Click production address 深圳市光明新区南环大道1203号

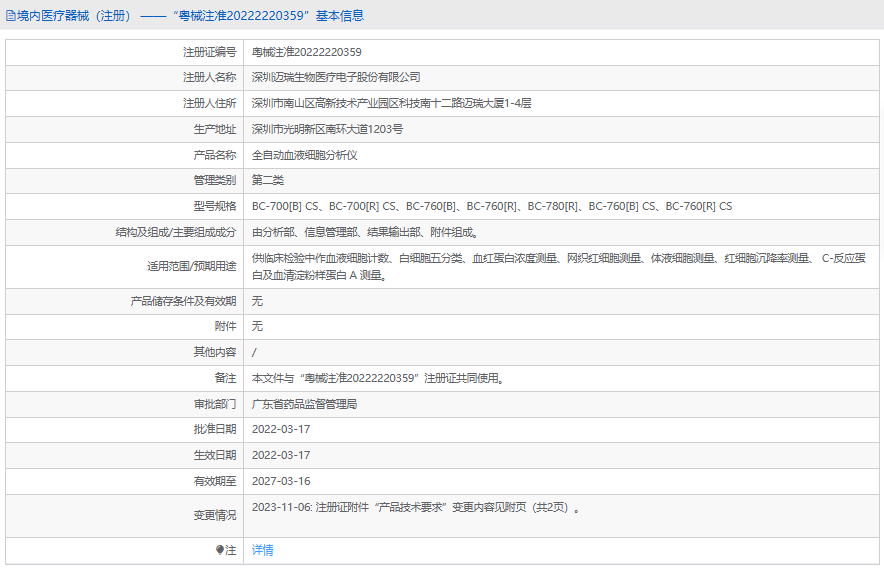click(x=327, y=129)
